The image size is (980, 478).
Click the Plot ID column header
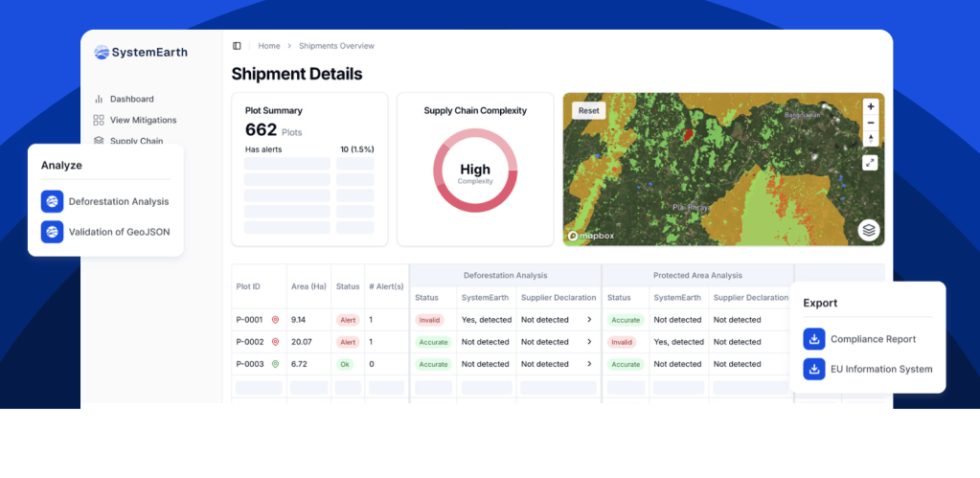coord(248,286)
